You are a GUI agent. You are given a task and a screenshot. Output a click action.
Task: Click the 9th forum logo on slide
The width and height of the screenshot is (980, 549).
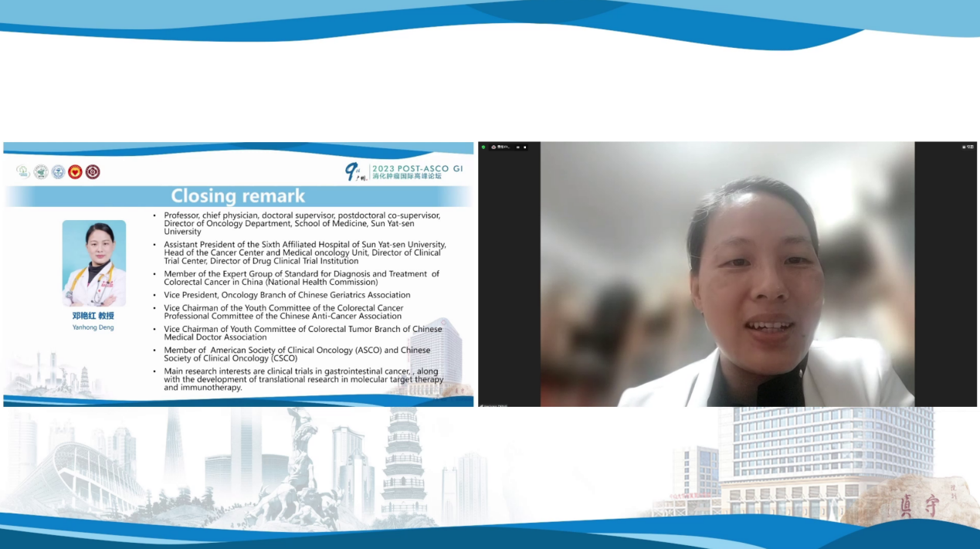354,171
